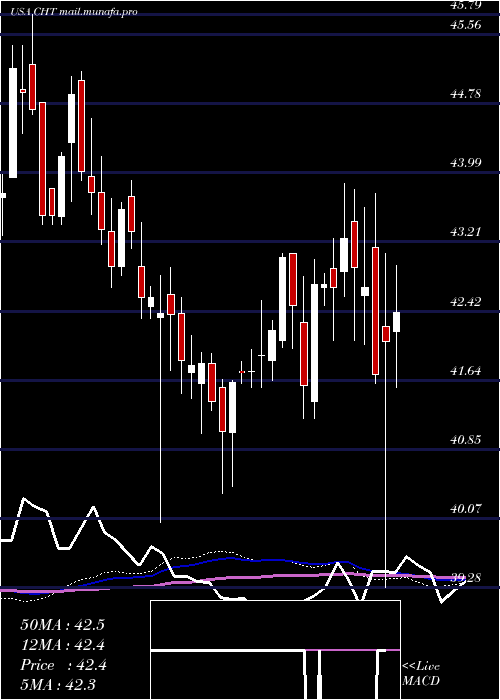The width and height of the screenshot is (500, 700).
Task: Click the 5MA : 42.3 readout
Action: click(58, 685)
